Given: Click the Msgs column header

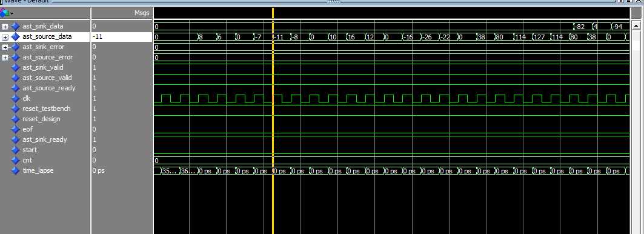Looking at the screenshot, I should click(142, 13).
